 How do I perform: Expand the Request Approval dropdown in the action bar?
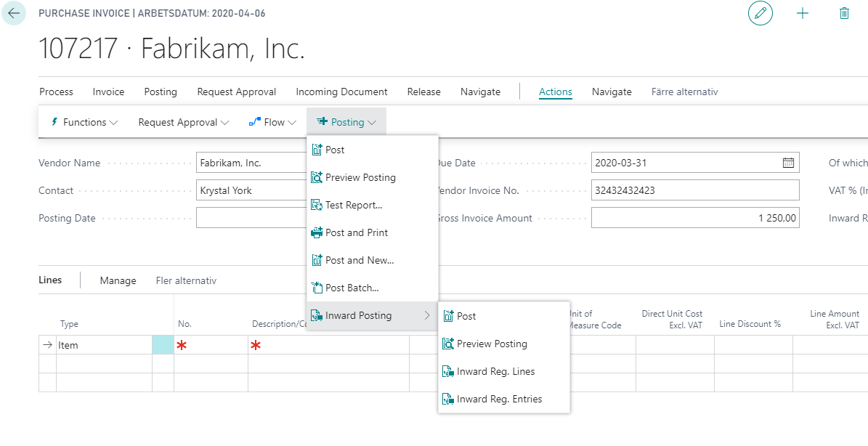(183, 122)
